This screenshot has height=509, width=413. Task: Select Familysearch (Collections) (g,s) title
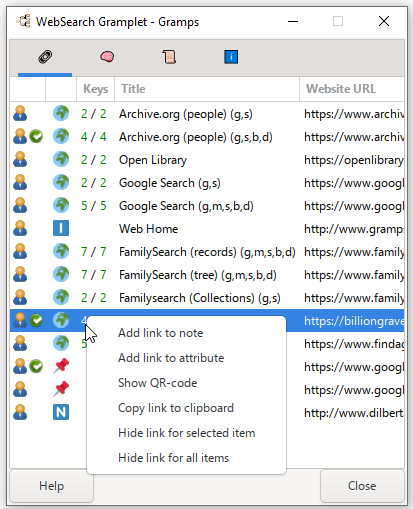coord(200,298)
